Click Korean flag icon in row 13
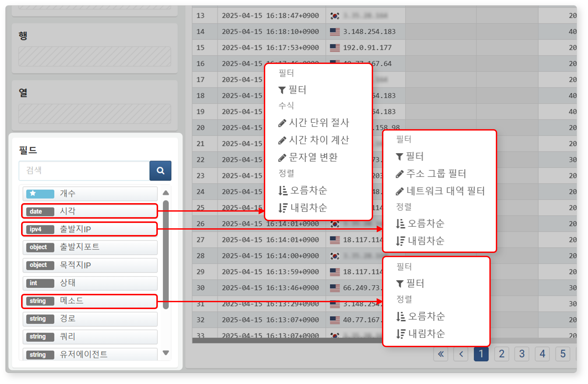588x384 pixels. coord(335,16)
